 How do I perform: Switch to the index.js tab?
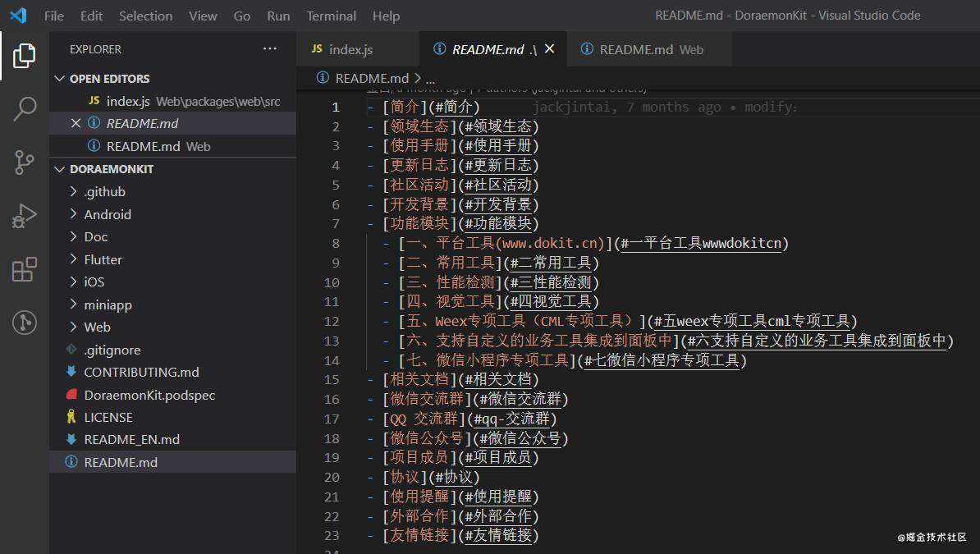[357, 48]
